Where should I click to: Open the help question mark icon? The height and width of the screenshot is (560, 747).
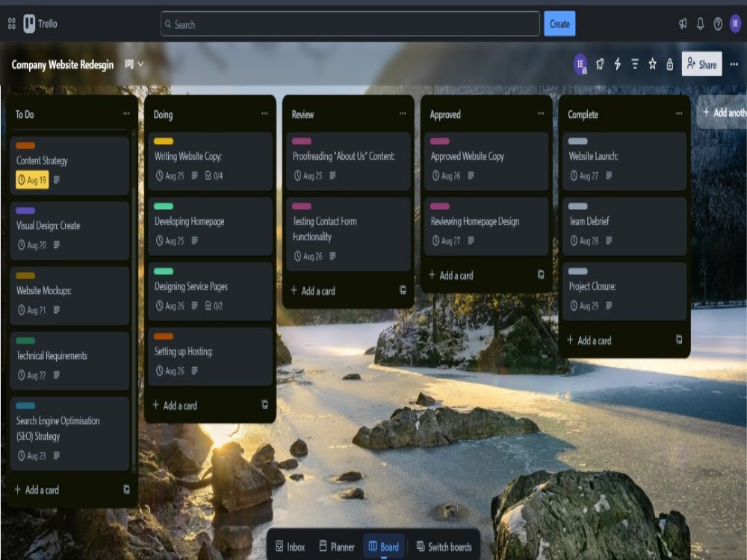click(717, 24)
